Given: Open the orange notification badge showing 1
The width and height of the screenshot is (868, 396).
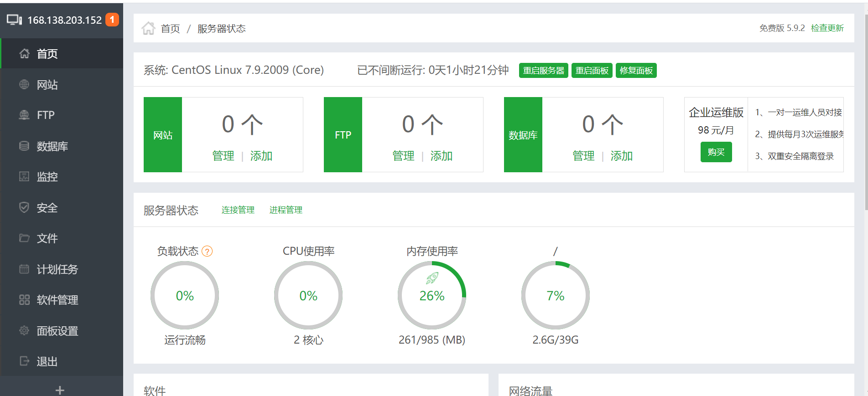Looking at the screenshot, I should [112, 20].
